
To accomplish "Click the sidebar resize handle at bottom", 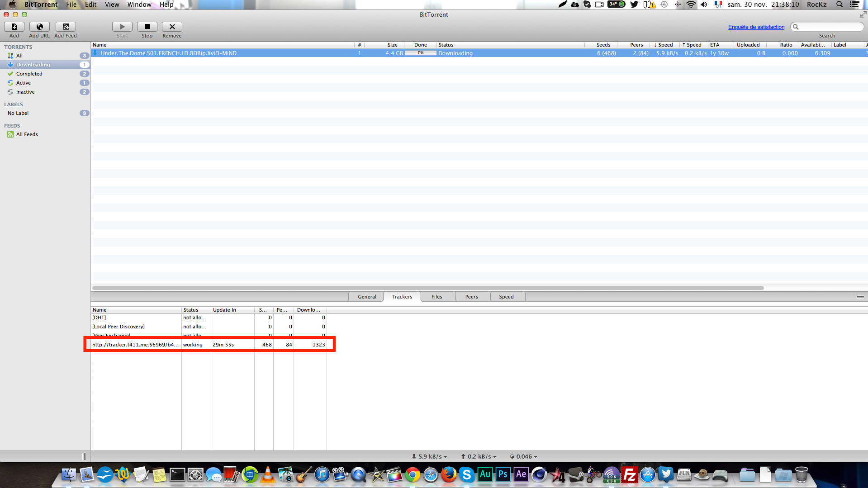I will point(84,456).
